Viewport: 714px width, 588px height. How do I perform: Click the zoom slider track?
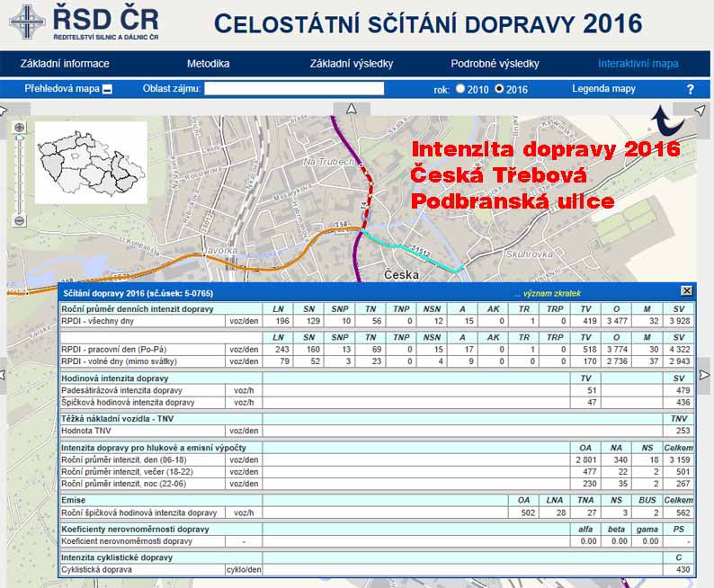pos(20,177)
